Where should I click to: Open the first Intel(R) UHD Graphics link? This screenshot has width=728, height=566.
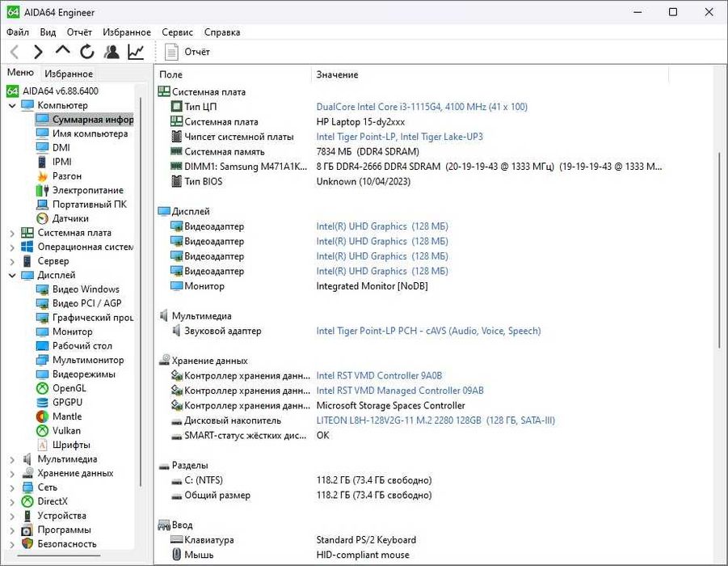(x=382, y=226)
